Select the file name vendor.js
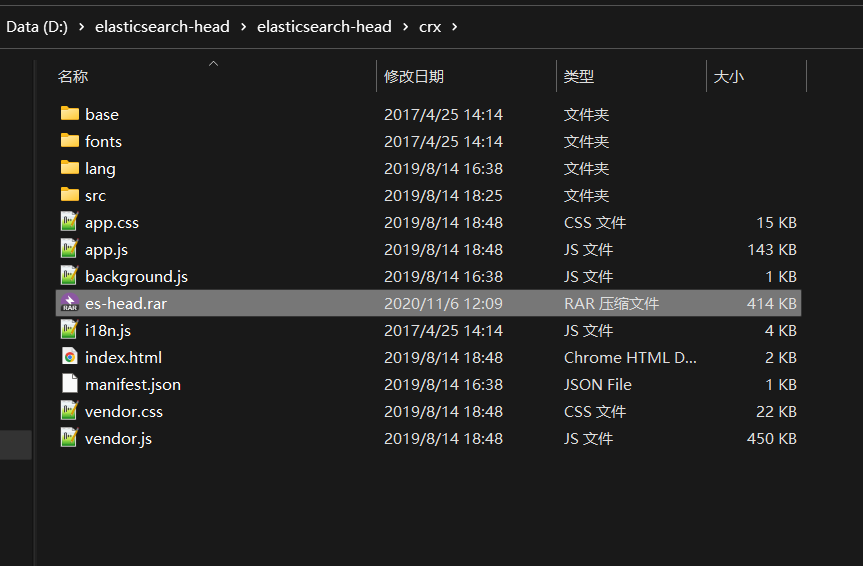 pos(118,438)
